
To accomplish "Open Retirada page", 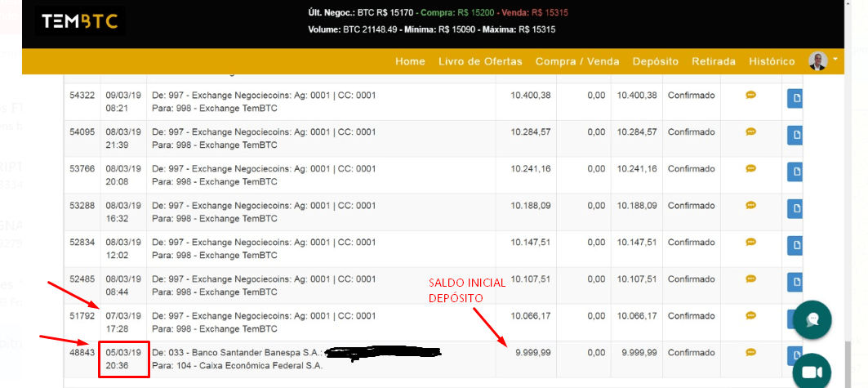I will point(714,61).
